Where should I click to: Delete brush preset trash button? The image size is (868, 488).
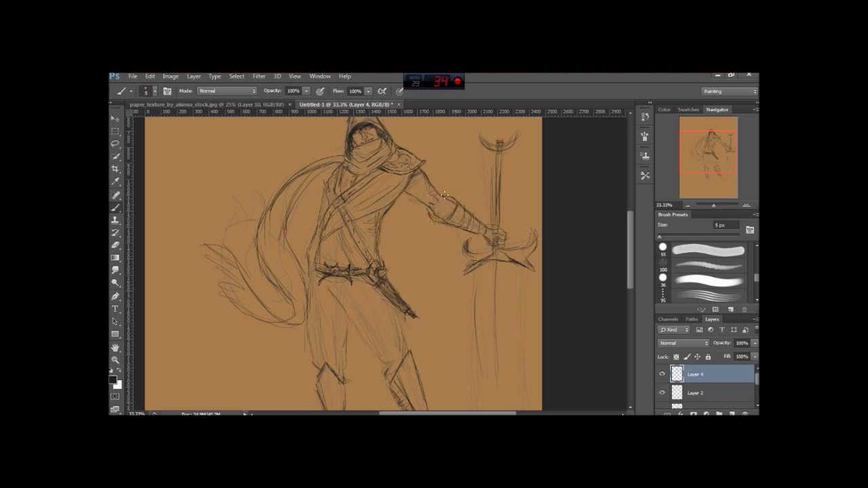745,309
